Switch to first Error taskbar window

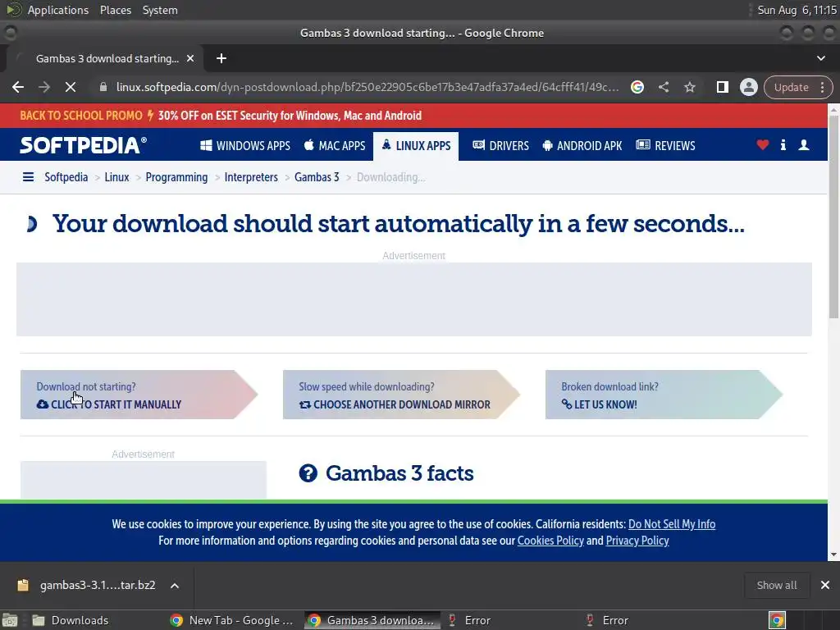[509, 620]
